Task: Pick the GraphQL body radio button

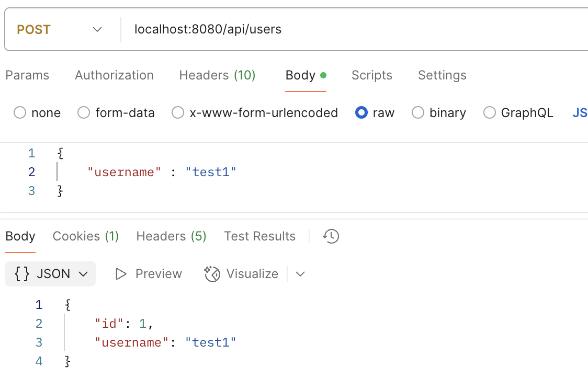Action: (x=490, y=113)
